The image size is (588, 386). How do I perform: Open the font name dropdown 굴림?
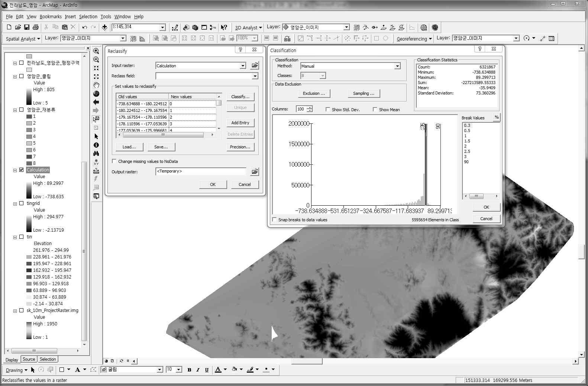pyautogui.click(x=160, y=370)
